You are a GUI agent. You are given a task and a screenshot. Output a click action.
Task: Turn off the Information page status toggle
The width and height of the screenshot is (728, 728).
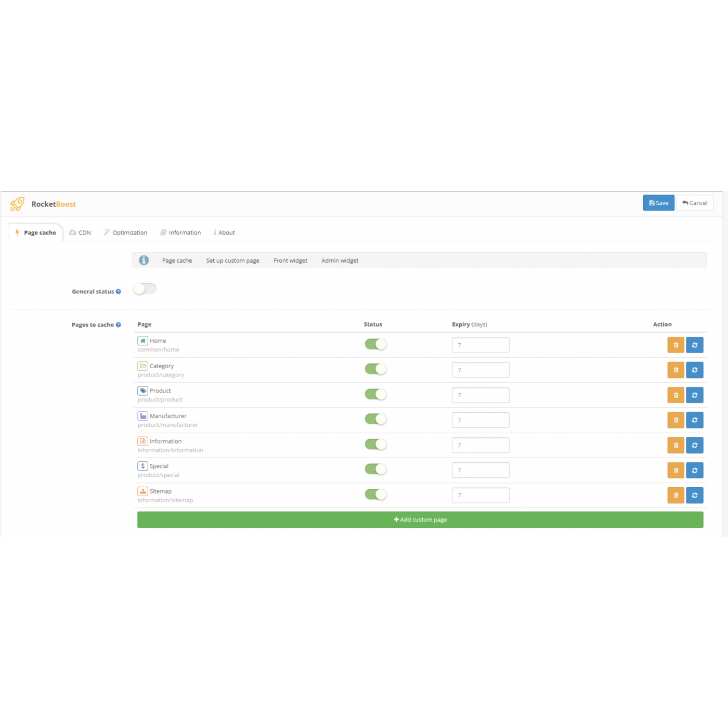375,444
